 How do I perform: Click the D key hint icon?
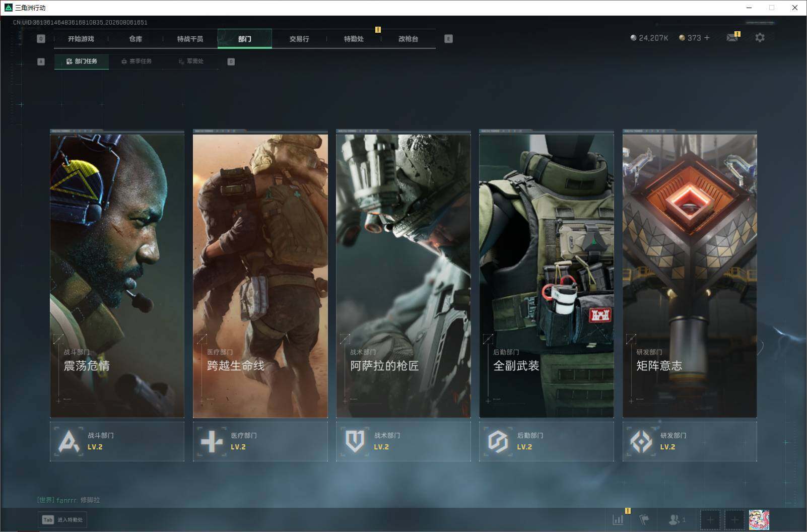point(231,61)
